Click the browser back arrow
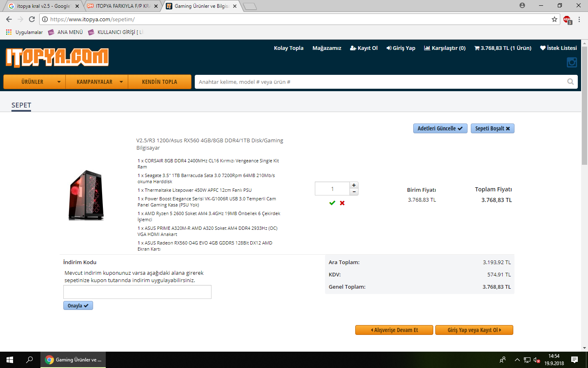588x368 pixels. [x=9, y=19]
